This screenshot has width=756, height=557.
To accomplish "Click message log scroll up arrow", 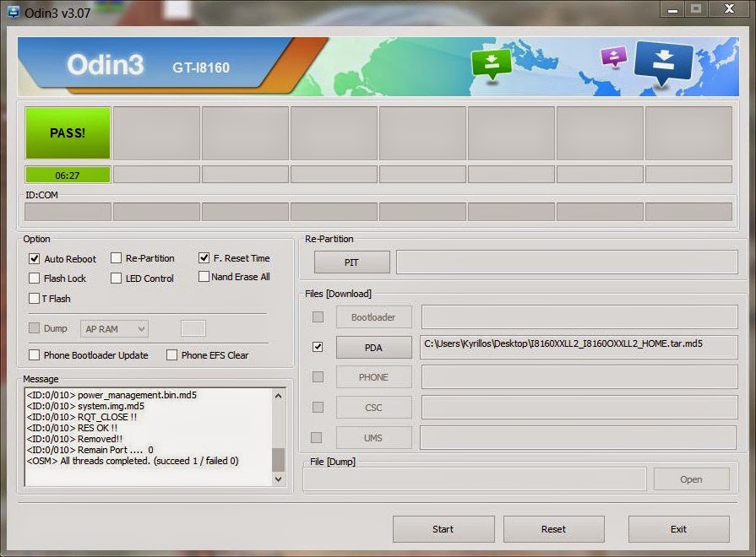I will (278, 396).
